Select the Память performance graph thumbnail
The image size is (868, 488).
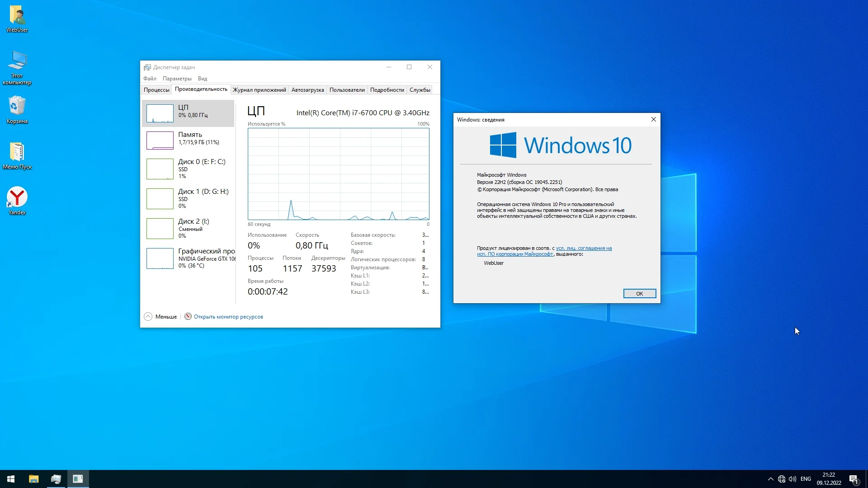[160, 140]
